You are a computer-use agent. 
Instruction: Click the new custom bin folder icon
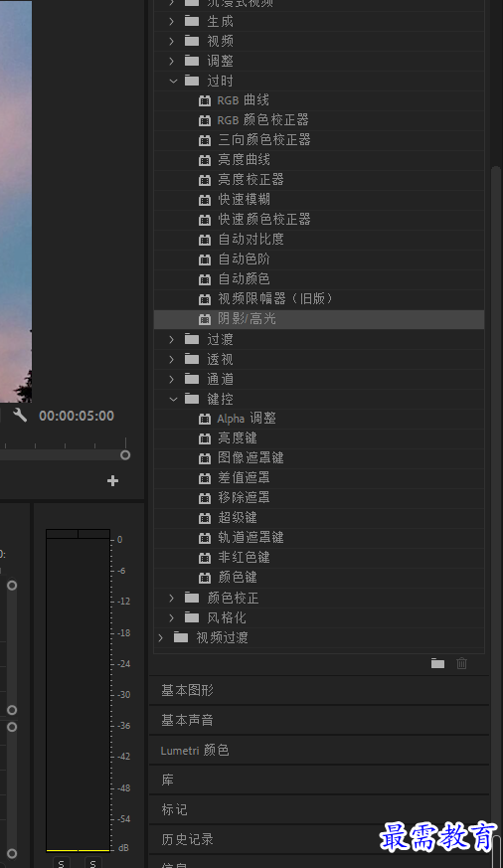(x=437, y=663)
